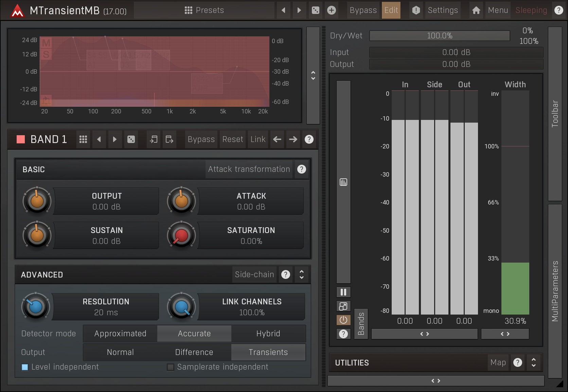Viewport: 568px width, 392px height.
Task: Open the Menu in top bar
Action: (498, 10)
